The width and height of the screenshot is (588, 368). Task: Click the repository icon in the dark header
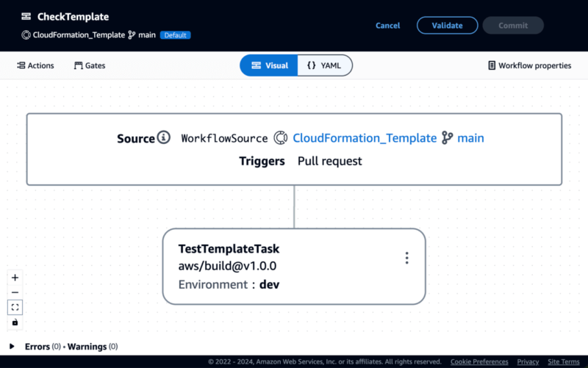click(26, 35)
